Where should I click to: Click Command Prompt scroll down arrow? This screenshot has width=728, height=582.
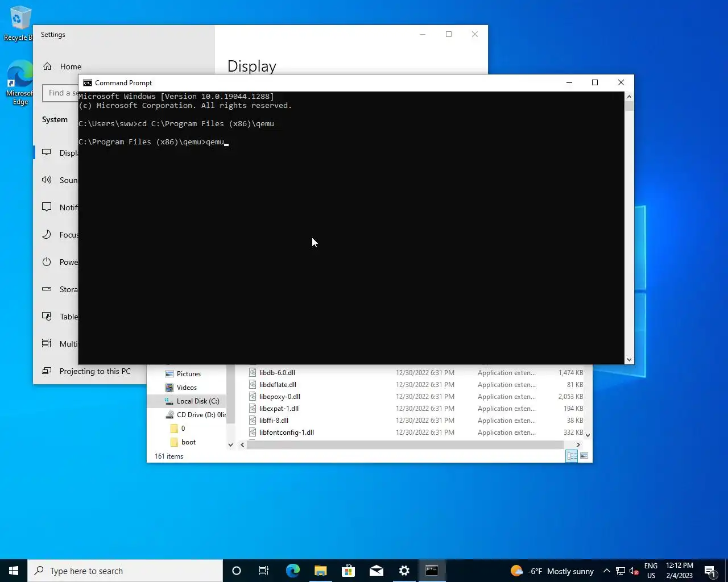629,359
